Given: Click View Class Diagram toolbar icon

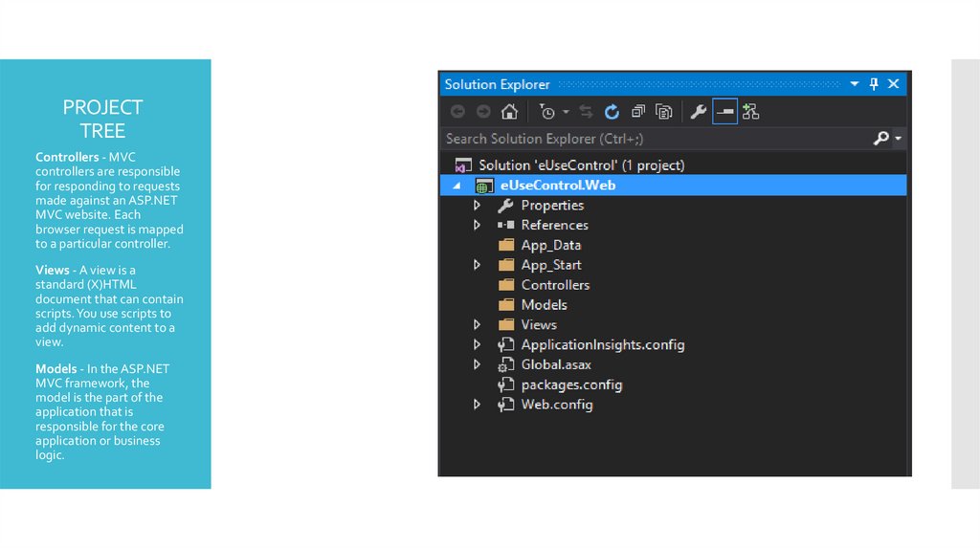Looking at the screenshot, I should (x=750, y=112).
